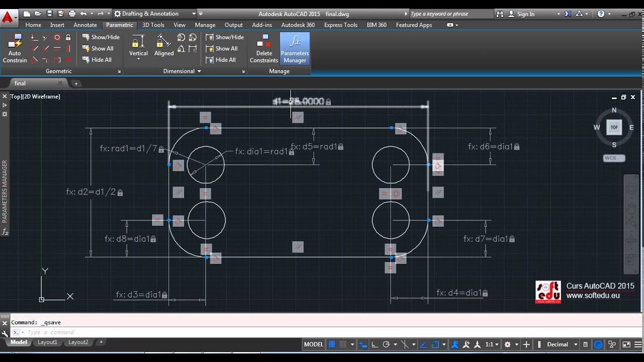The width and height of the screenshot is (644, 362).
Task: Toggle MODEL space button in status bar
Action: coord(313,344)
